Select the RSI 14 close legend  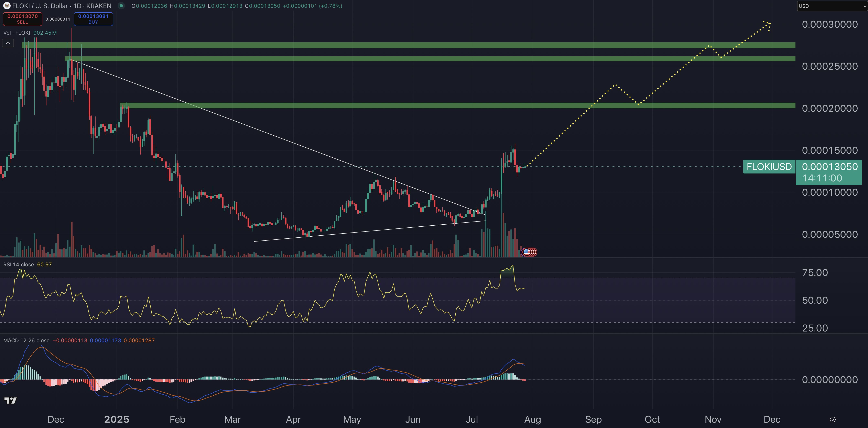(x=19, y=265)
